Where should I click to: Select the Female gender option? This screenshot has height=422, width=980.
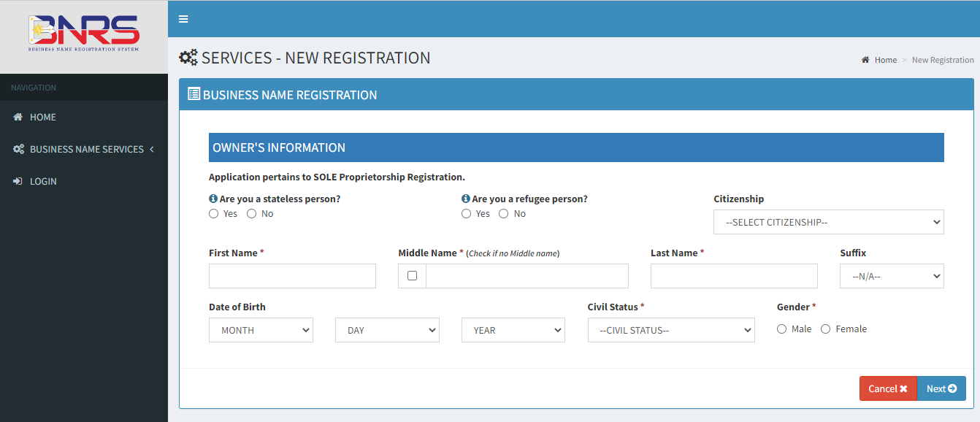(825, 329)
